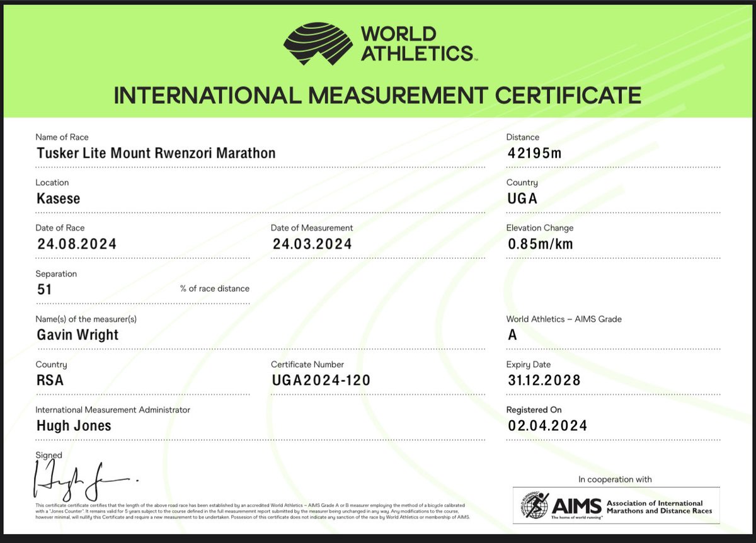Click the 'Elevation Change' label
This screenshot has height=543, width=756.
(540, 228)
